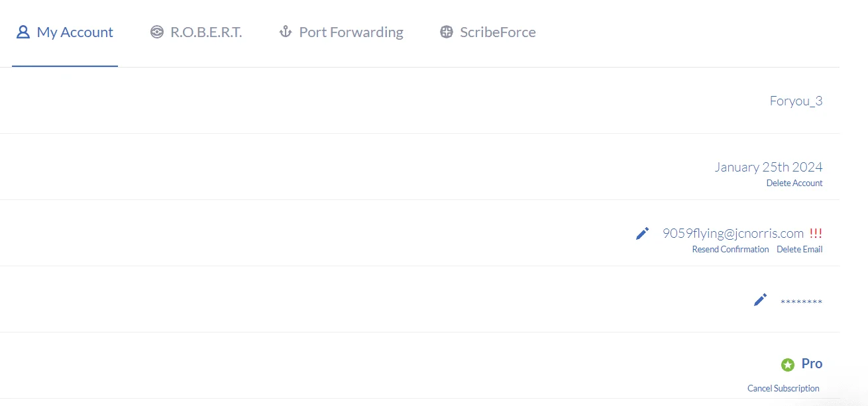The image size is (868, 406).
Task: Click the green star Pro badge icon
Action: (x=787, y=364)
